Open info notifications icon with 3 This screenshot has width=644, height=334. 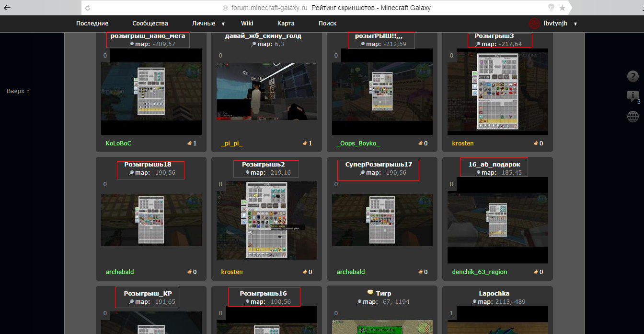coord(632,96)
